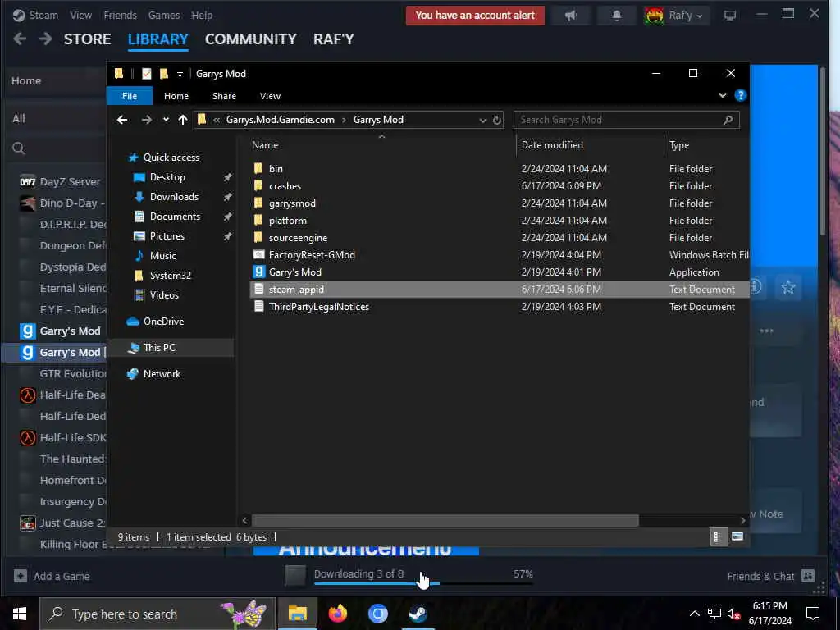
Task: Sort by Type column header
Action: pyautogui.click(x=678, y=145)
